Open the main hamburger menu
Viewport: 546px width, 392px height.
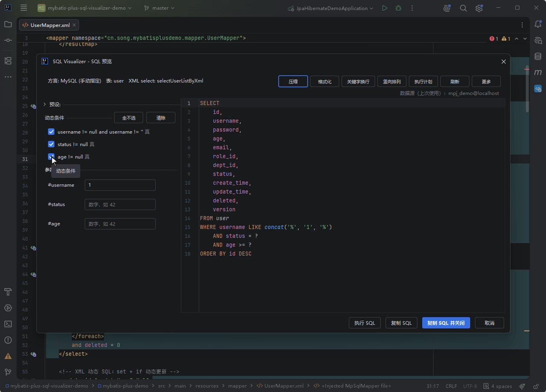(24, 8)
